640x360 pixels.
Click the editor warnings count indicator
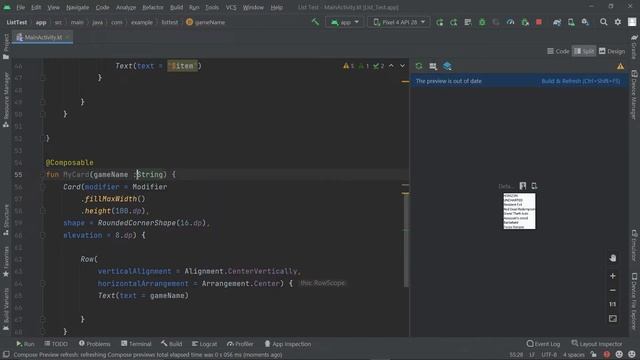349,66
